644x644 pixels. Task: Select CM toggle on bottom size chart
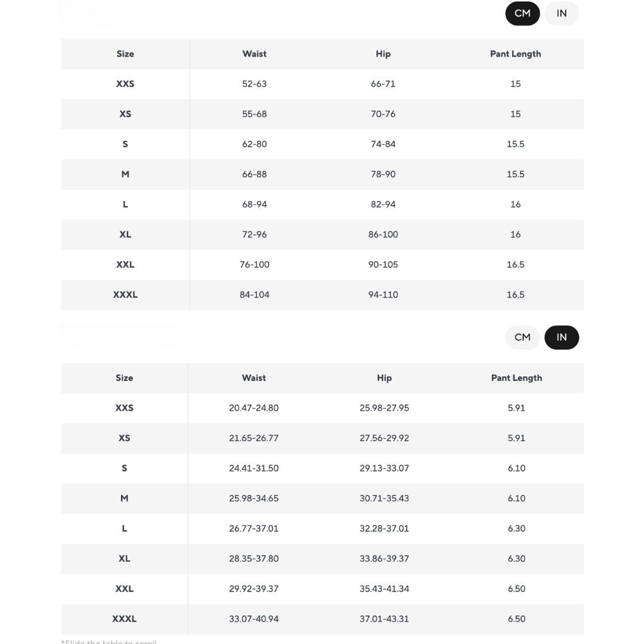pos(522,338)
